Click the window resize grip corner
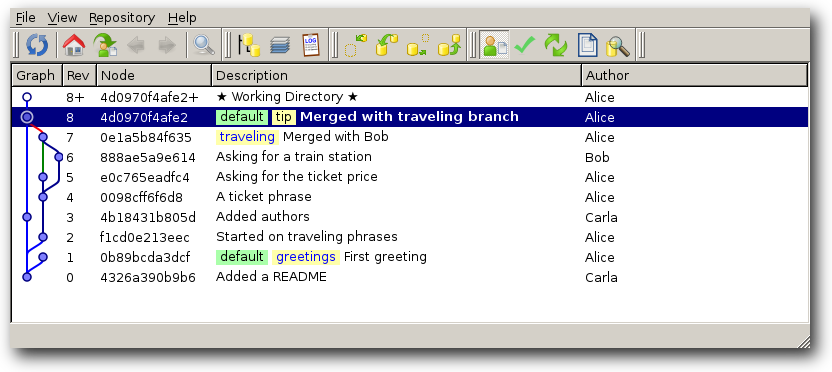Image resolution: width=832 pixels, height=372 pixels. (x=803, y=341)
